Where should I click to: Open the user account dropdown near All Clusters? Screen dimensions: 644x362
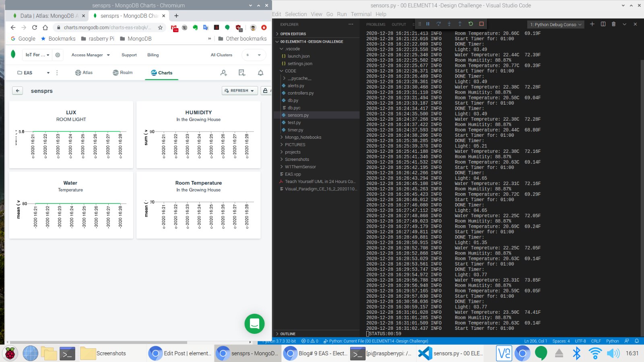pos(254,55)
